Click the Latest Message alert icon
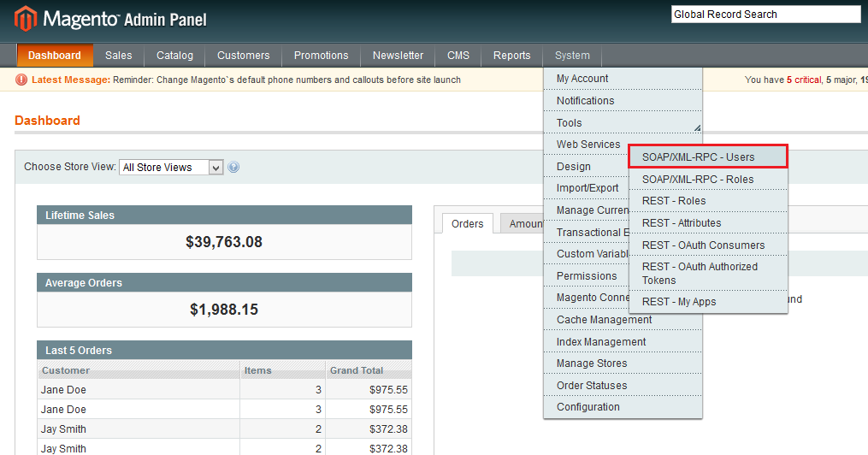This screenshot has width=868, height=455. (x=21, y=80)
